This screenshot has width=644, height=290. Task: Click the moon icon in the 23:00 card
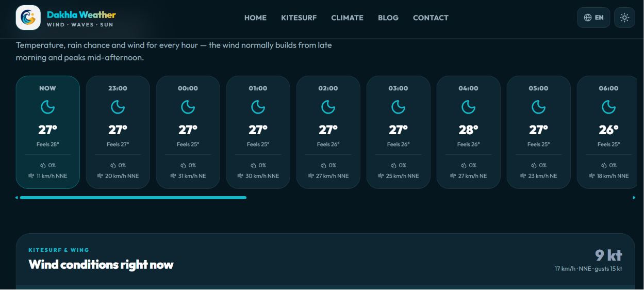coord(118,107)
